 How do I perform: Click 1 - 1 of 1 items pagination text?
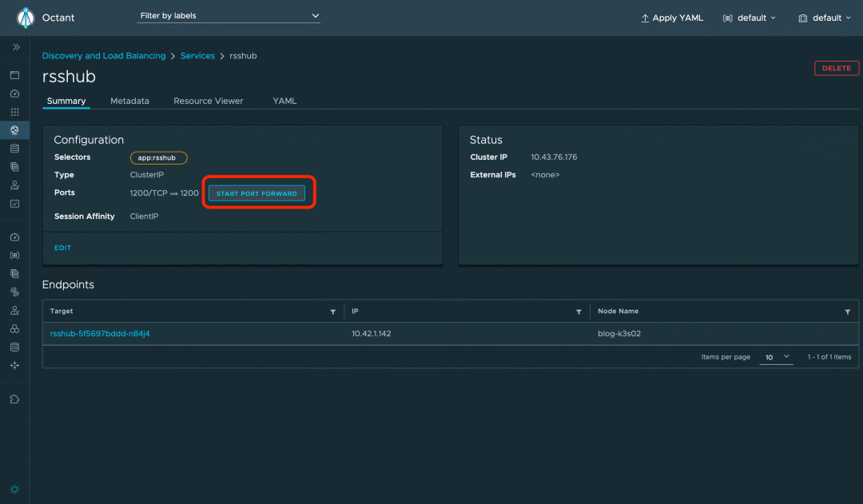coord(829,357)
